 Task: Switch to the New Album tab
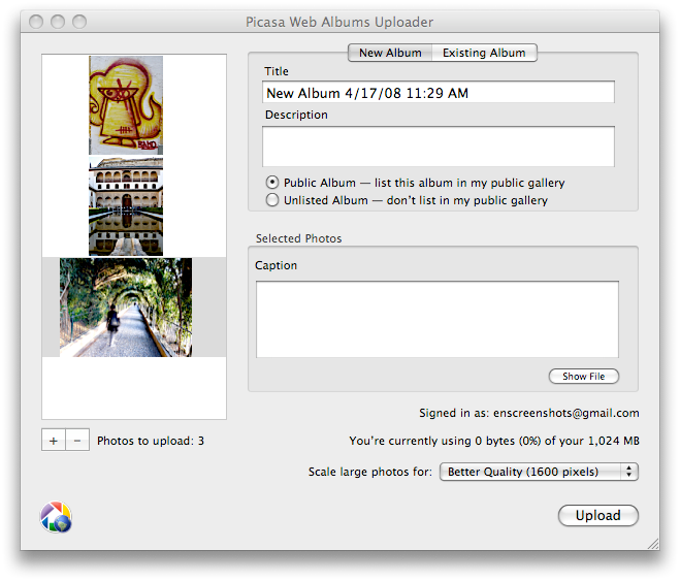tap(390, 52)
